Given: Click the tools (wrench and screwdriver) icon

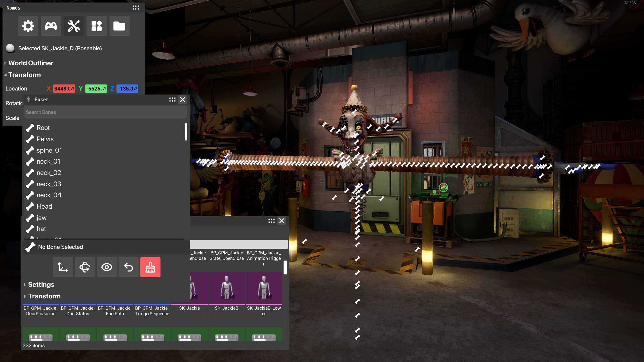Looking at the screenshot, I should (x=73, y=26).
